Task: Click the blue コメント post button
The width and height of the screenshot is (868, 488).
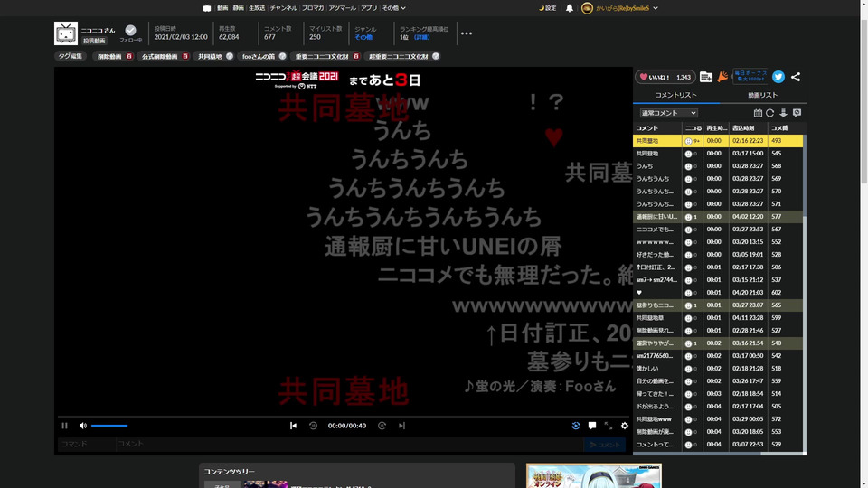Action: pos(605,445)
